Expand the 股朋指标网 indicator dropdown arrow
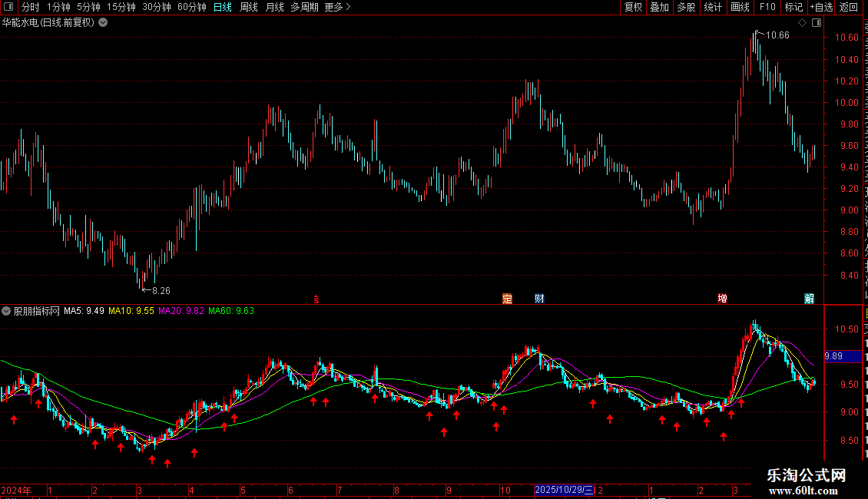Image resolution: width=868 pixels, height=499 pixels. tap(6, 311)
